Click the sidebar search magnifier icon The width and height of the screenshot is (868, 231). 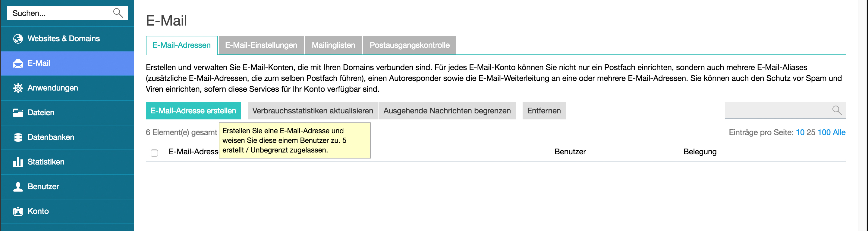(118, 13)
